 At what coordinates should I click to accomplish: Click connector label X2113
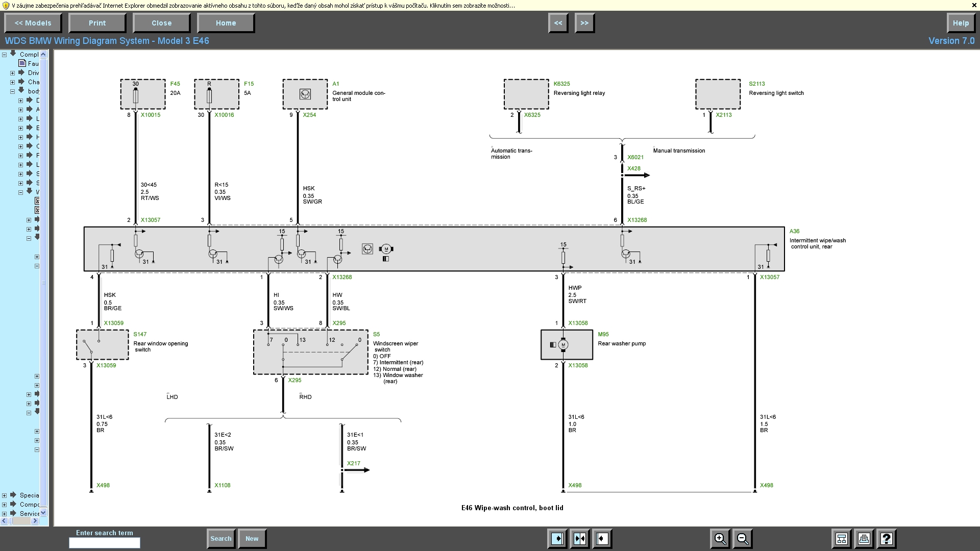[724, 115]
